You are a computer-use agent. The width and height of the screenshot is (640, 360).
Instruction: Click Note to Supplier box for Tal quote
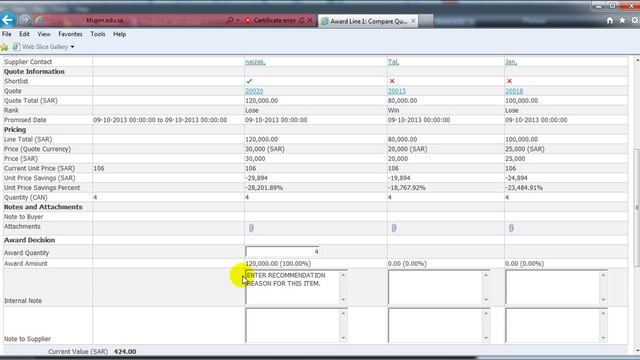pos(439,325)
